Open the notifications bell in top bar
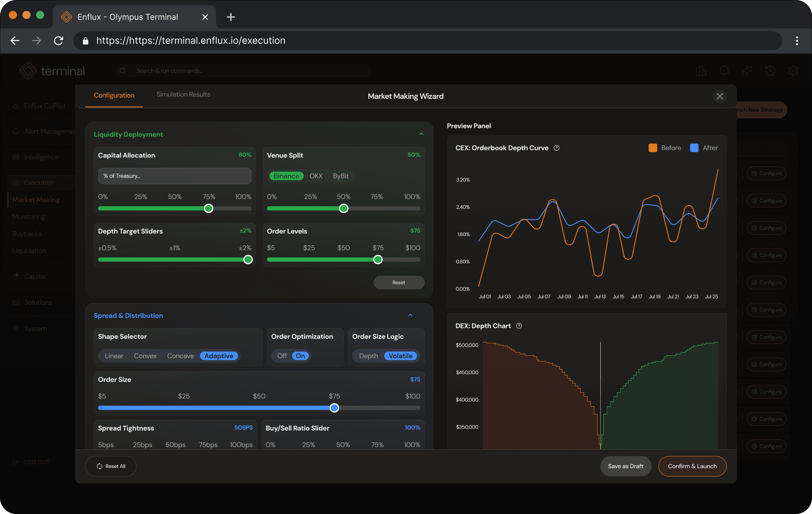This screenshot has width=812, height=514. coord(724,71)
